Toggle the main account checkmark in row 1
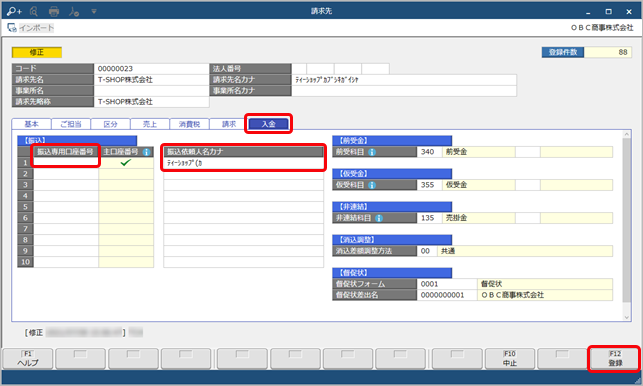Image resolution: width=643 pixels, height=386 pixels. tap(125, 163)
